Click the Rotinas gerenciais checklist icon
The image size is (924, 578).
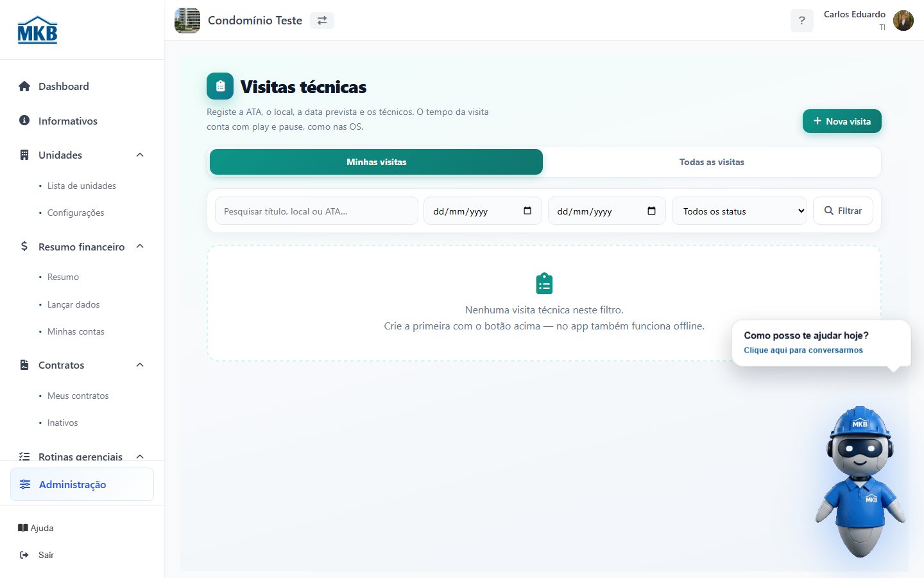(24, 457)
